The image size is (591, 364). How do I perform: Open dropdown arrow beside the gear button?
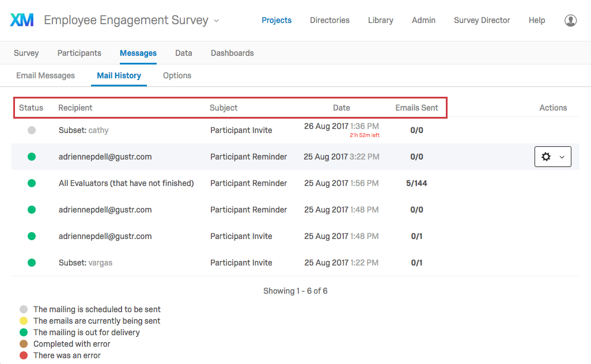[562, 157]
